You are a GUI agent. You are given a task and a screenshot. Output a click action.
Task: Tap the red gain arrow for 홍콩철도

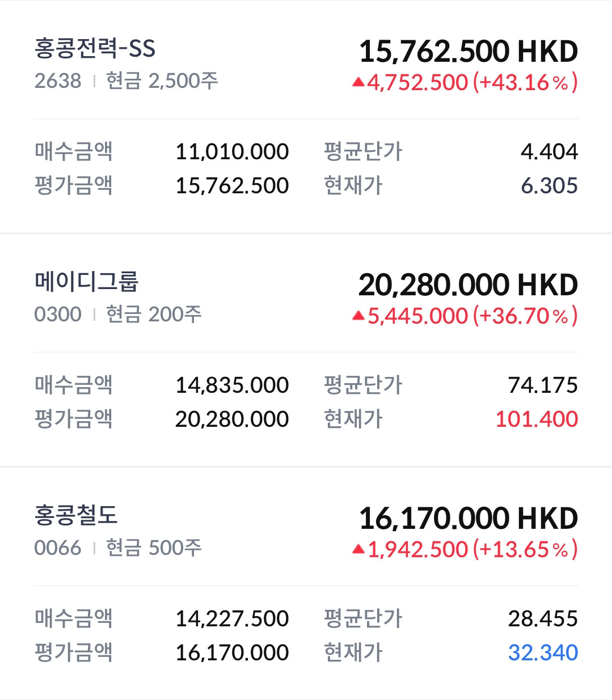358,549
